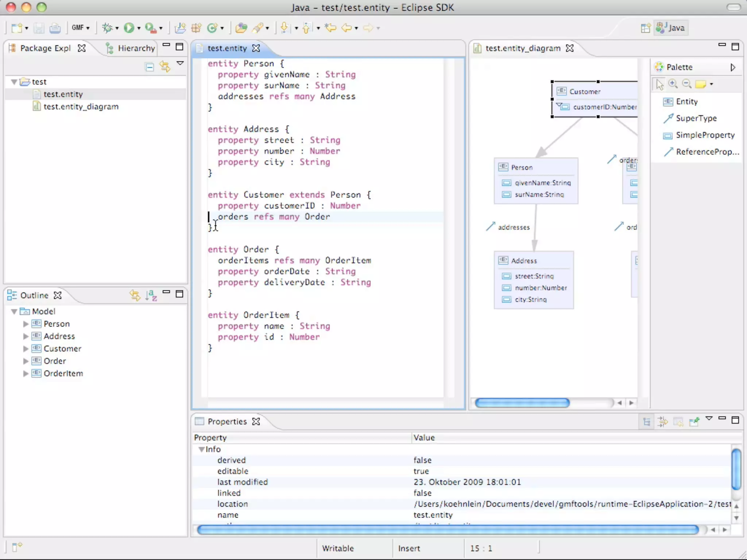Select test.entity_diagram file in Package Explorer
Screen dimensions: 747x560
pyautogui.click(x=81, y=106)
